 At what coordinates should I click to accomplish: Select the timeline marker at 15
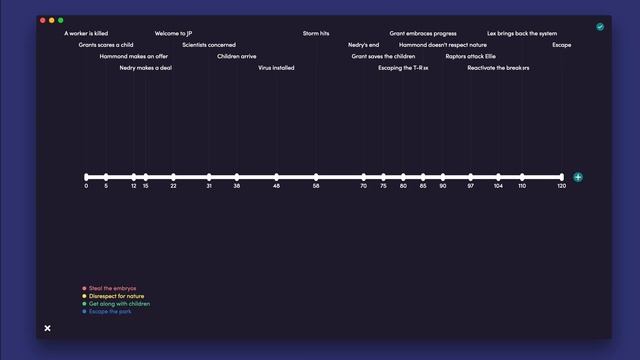pyautogui.click(x=146, y=177)
